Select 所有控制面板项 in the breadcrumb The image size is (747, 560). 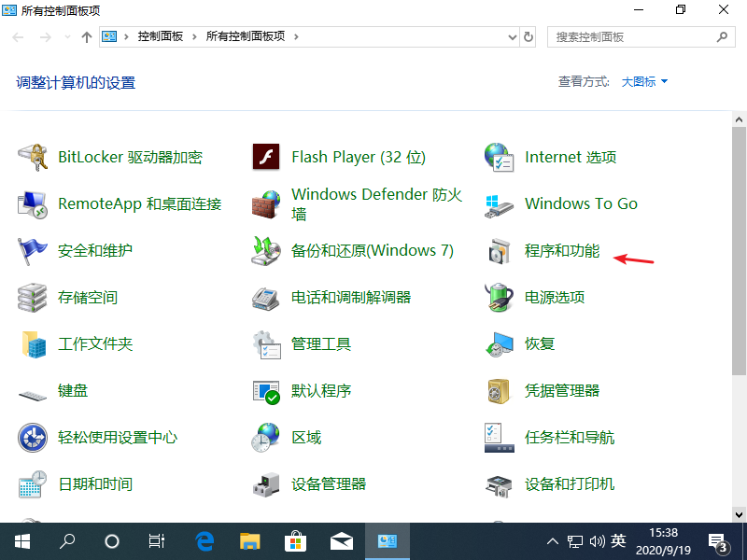tap(250, 36)
